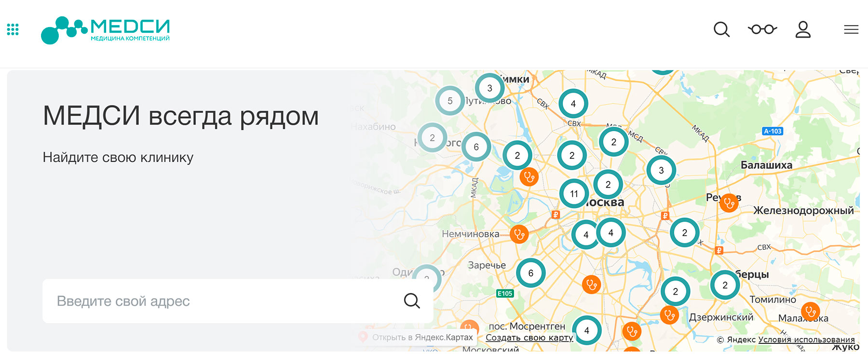This screenshot has width=868, height=354.
Task: Open the 4-clinic cluster beside пос. Мосрентген
Action: [x=586, y=330]
